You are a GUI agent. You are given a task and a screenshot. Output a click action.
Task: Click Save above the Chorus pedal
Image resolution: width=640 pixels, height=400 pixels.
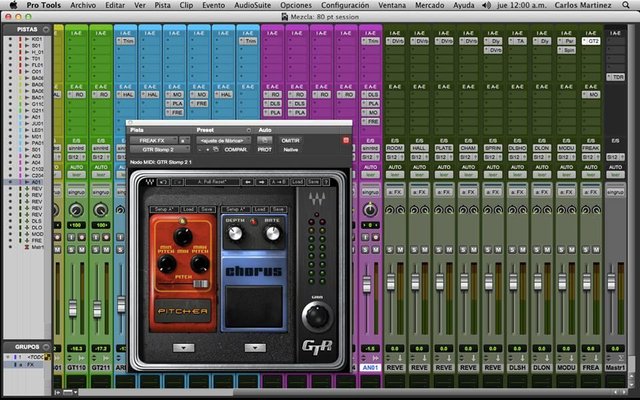point(278,209)
